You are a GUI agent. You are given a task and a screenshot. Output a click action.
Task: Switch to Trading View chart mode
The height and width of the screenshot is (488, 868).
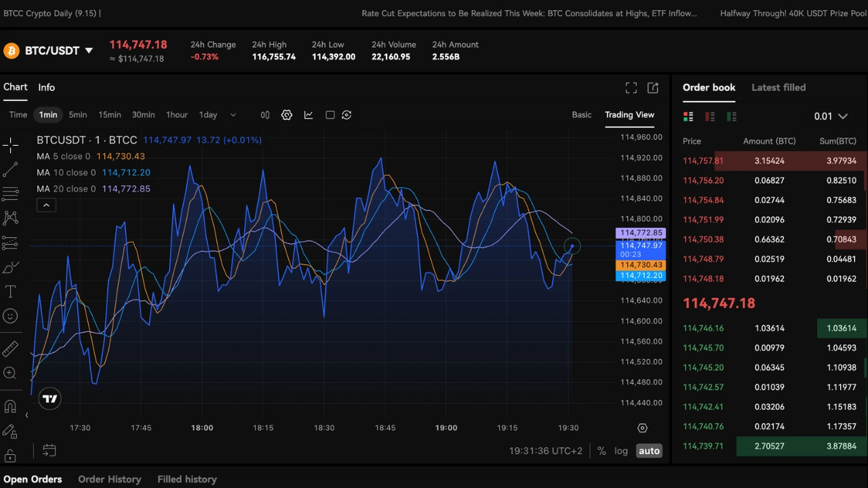click(x=629, y=115)
